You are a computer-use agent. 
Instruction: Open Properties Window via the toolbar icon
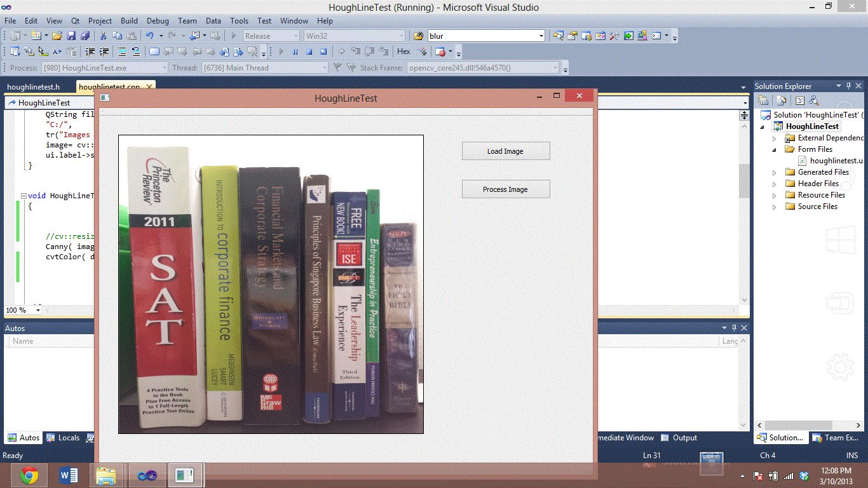point(572,36)
